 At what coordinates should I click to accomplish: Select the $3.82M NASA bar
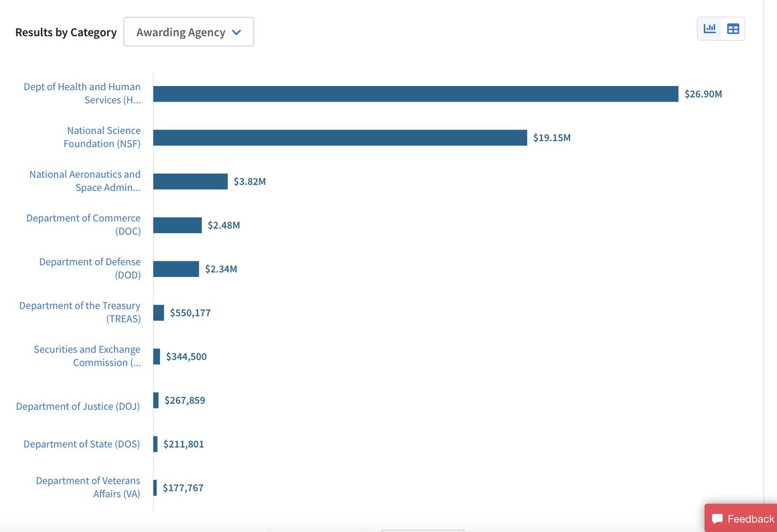click(x=190, y=181)
